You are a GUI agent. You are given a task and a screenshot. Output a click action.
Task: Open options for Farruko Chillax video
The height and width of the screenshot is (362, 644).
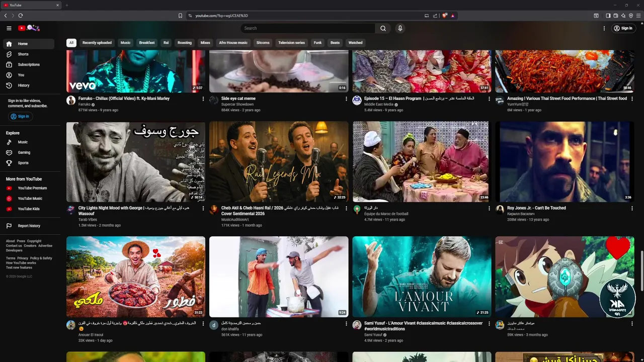(203, 99)
